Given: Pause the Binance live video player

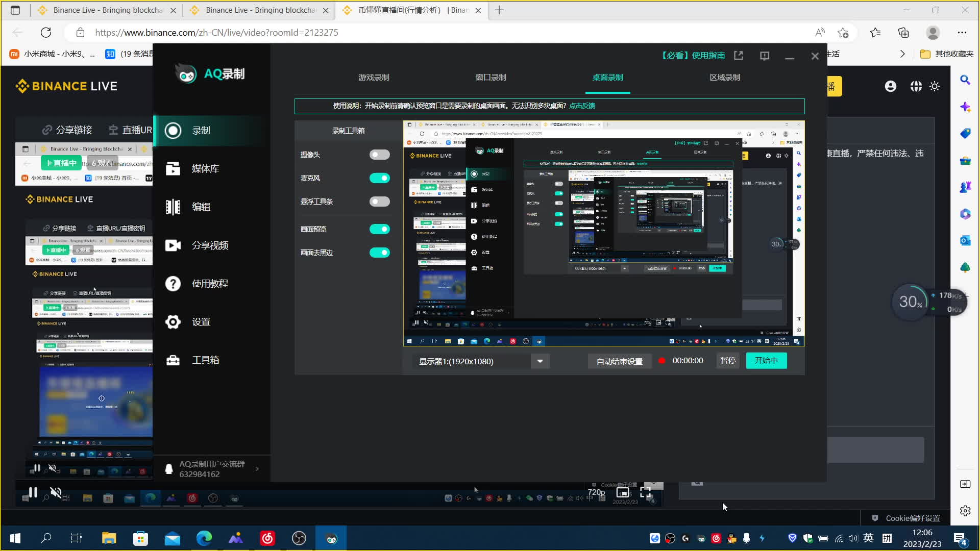Looking at the screenshot, I should coord(33,492).
